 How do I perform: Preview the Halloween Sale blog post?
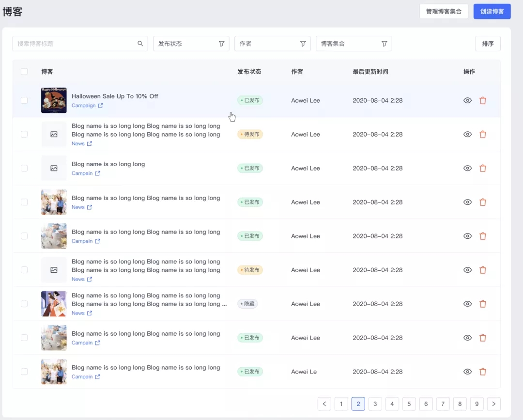467,101
